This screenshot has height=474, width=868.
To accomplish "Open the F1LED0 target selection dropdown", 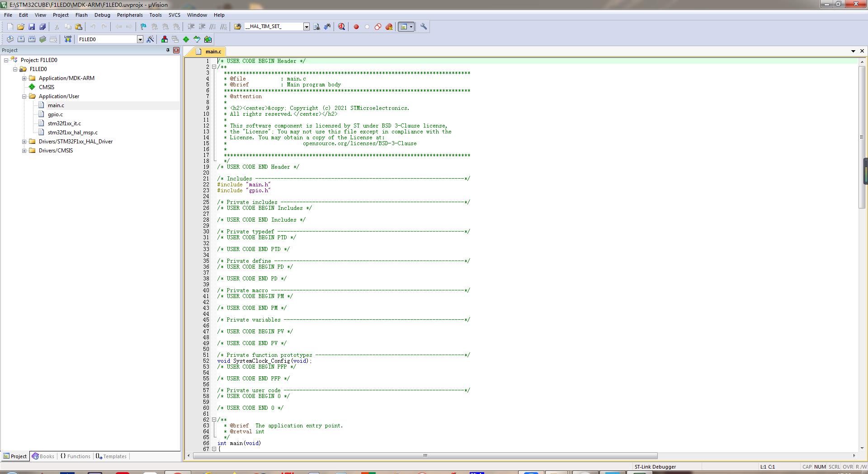I will (x=140, y=39).
